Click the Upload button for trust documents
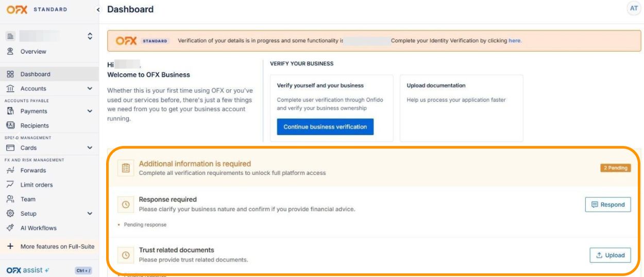The height and width of the screenshot is (277, 644). point(610,255)
